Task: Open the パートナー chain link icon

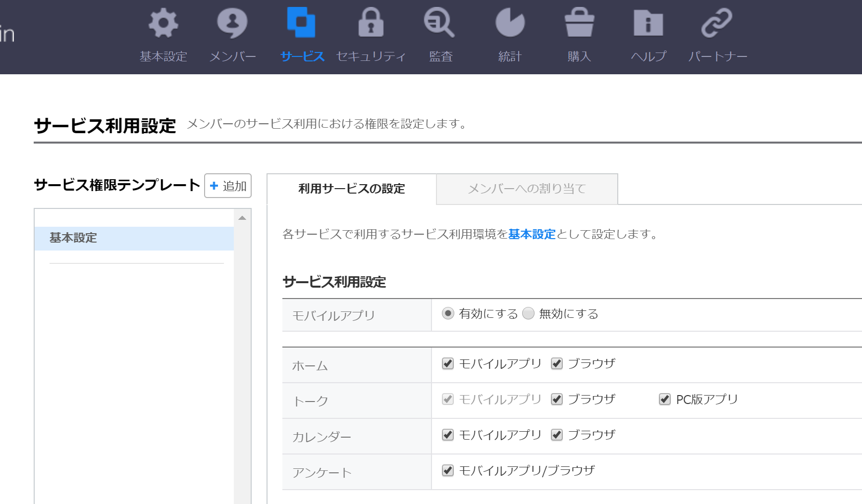Action: point(717,23)
